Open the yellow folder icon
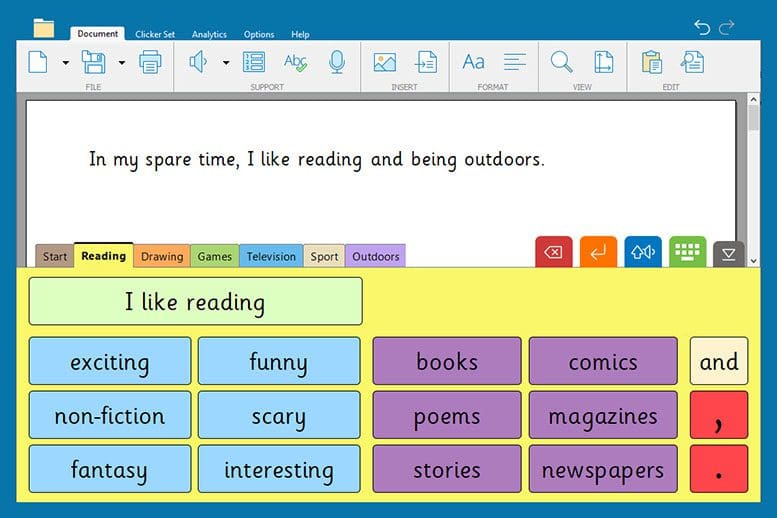The width and height of the screenshot is (777, 518). (44, 28)
